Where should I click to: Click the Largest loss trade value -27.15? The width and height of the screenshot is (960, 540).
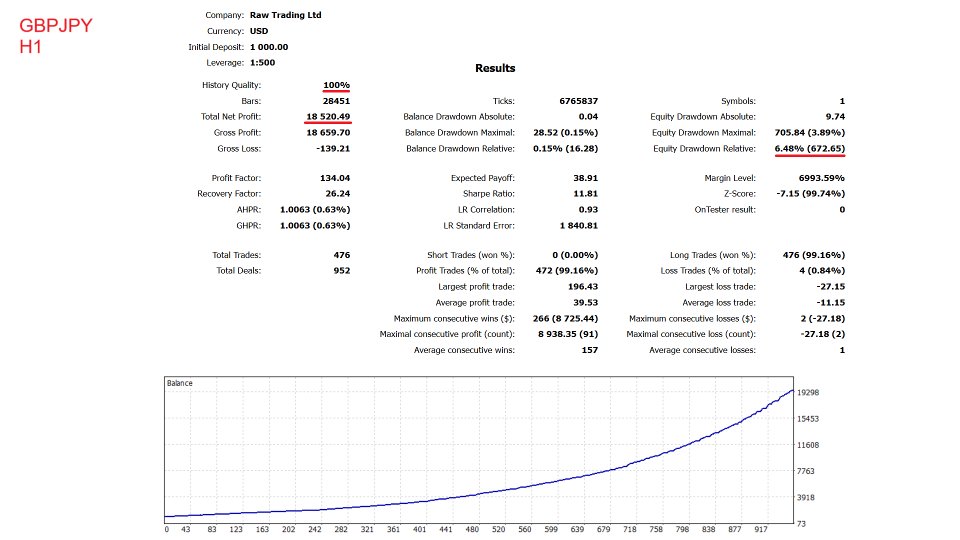(831, 287)
